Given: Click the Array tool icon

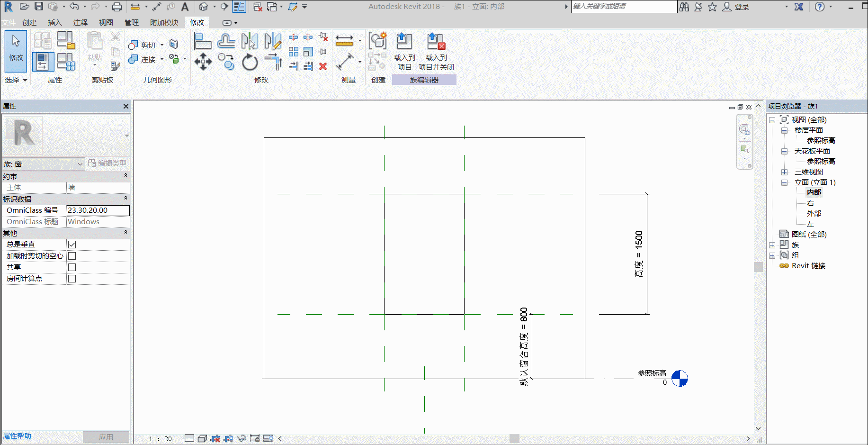Looking at the screenshot, I should click(x=294, y=52).
